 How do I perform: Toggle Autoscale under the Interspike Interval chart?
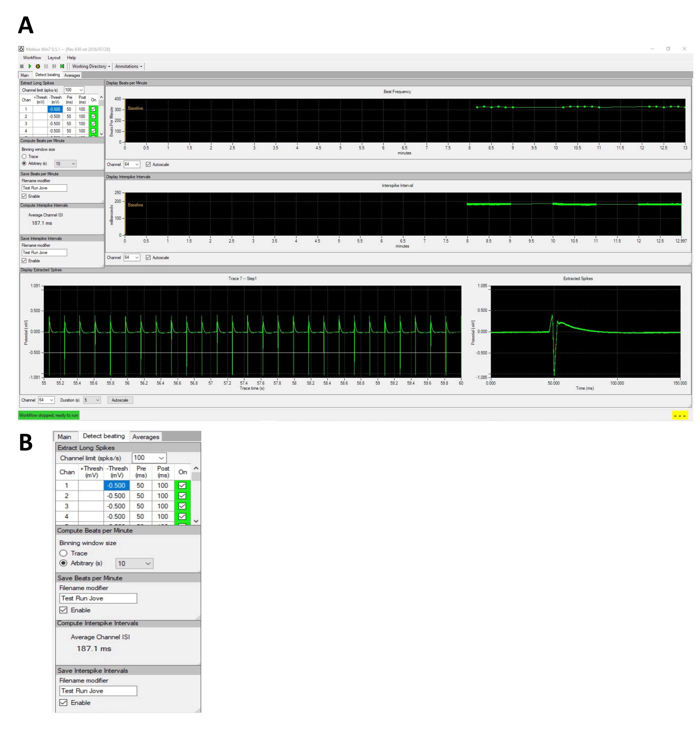148,258
